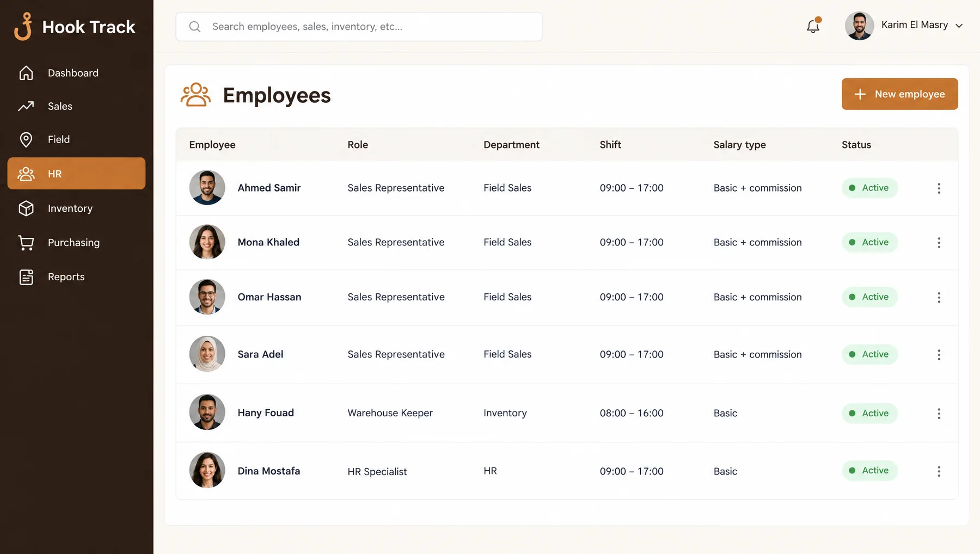980x554 pixels.
Task: Click Sara Adel's profile photo
Action: [x=207, y=354]
